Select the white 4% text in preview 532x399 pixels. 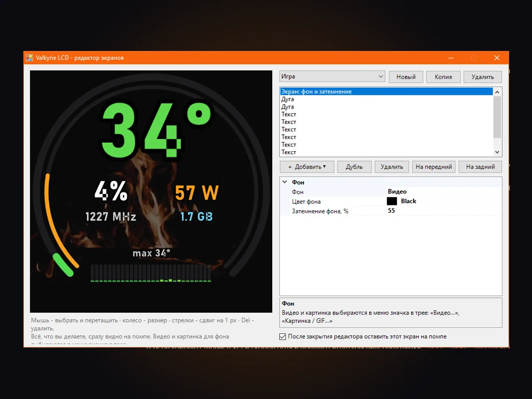[111, 192]
